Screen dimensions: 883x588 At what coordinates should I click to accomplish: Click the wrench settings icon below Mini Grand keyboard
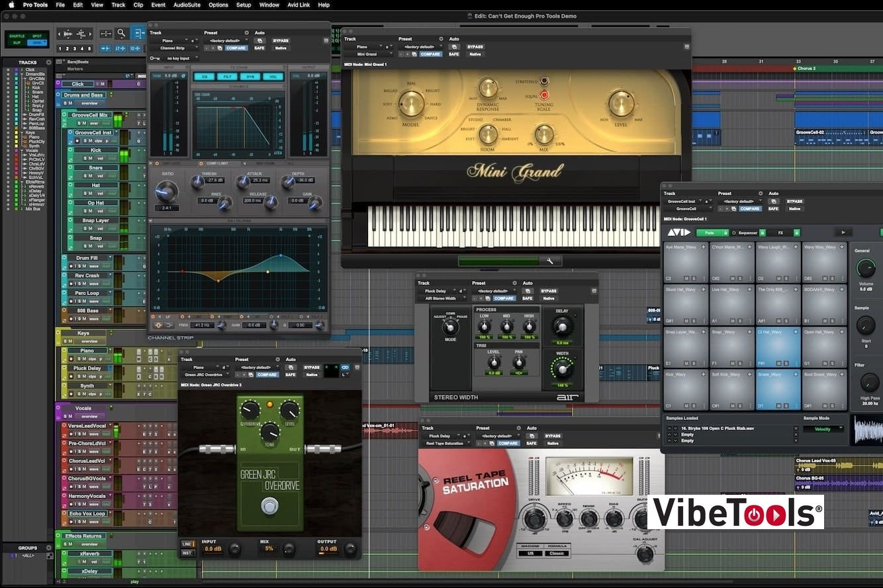pos(549,261)
